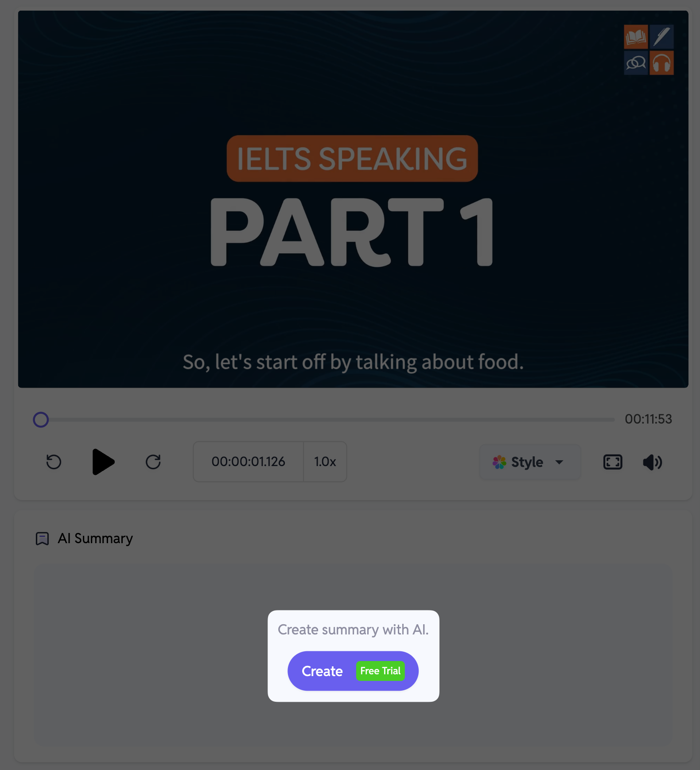The image size is (700, 770).
Task: Mute the volume speaker icon
Action: tap(653, 462)
